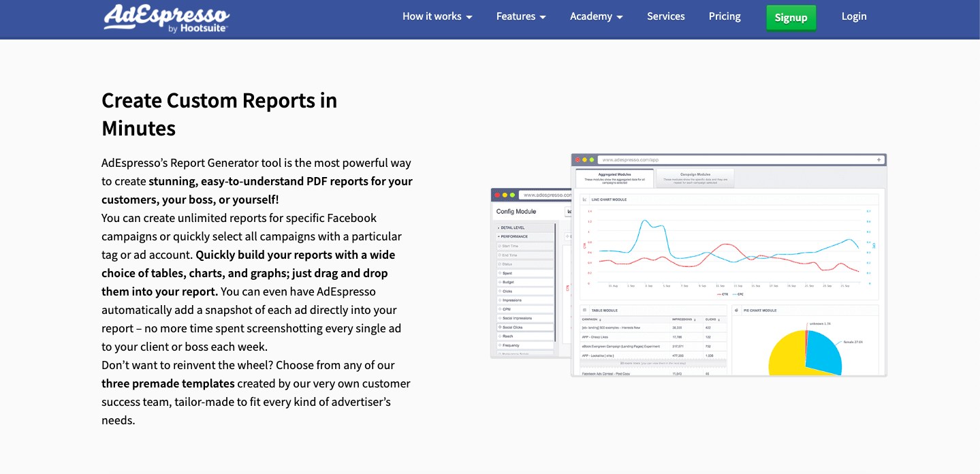Click the 'APP - Cheap Likes' table row

pos(654,337)
